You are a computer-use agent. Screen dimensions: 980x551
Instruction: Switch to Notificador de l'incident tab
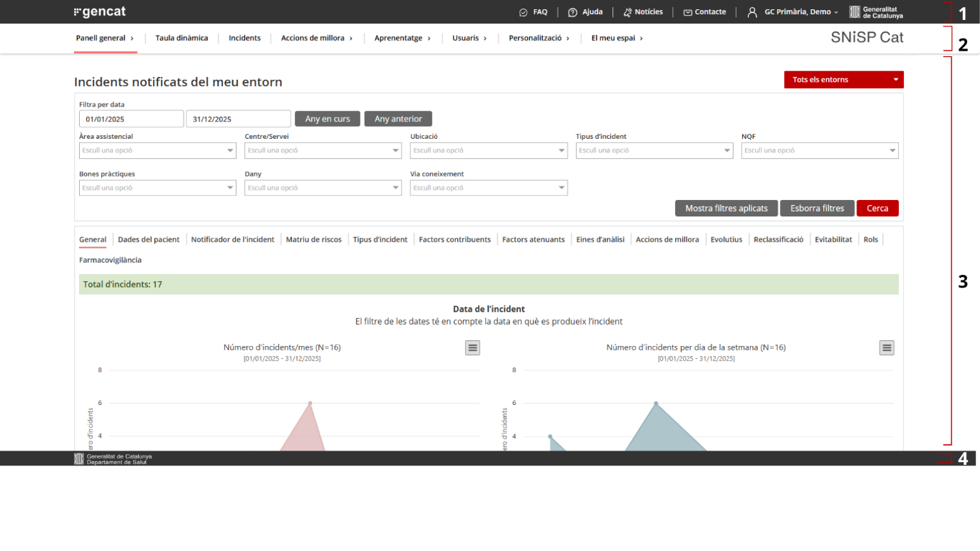(233, 240)
